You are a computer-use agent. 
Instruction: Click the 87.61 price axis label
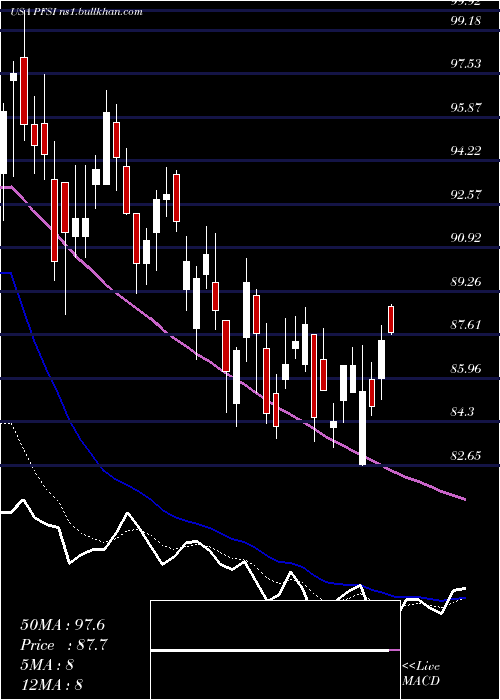466,325
